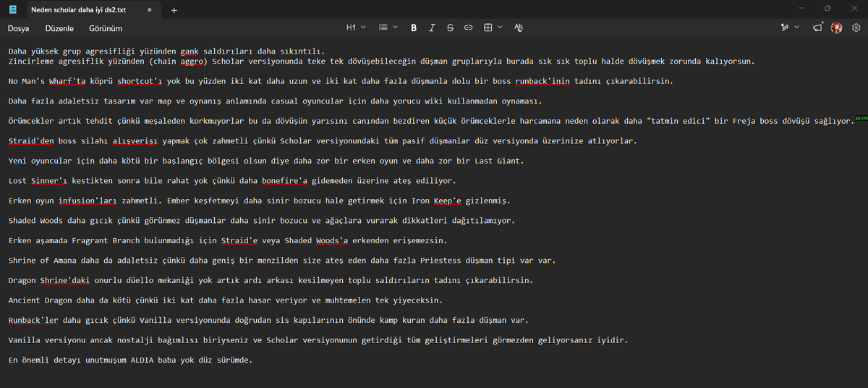The width and height of the screenshot is (868, 388).
Task: Click the line starting 'Straid'den boss silahı'
Action: (323, 140)
